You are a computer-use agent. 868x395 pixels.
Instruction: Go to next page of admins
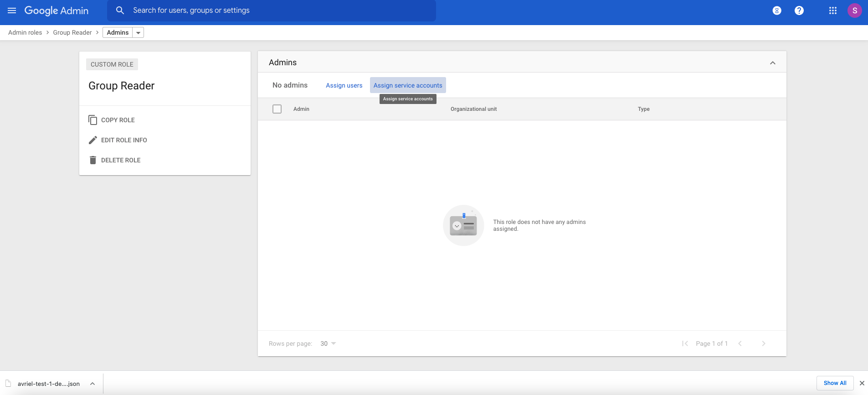[x=764, y=343]
